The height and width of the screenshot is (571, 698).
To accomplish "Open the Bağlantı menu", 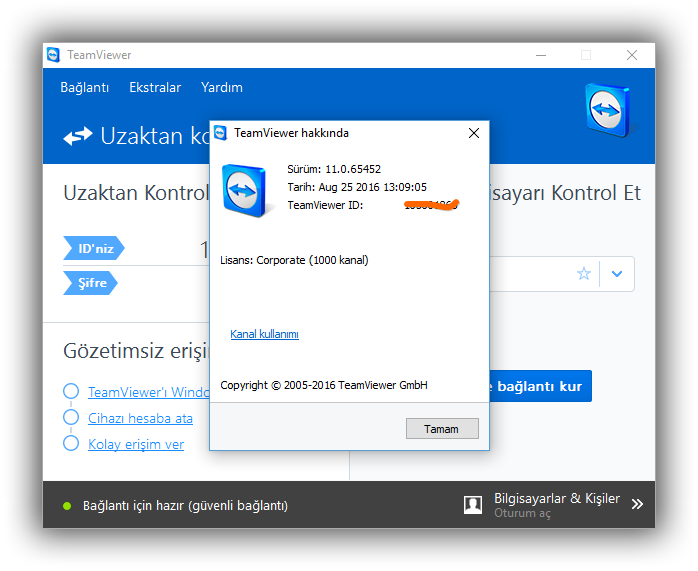I will [85, 87].
